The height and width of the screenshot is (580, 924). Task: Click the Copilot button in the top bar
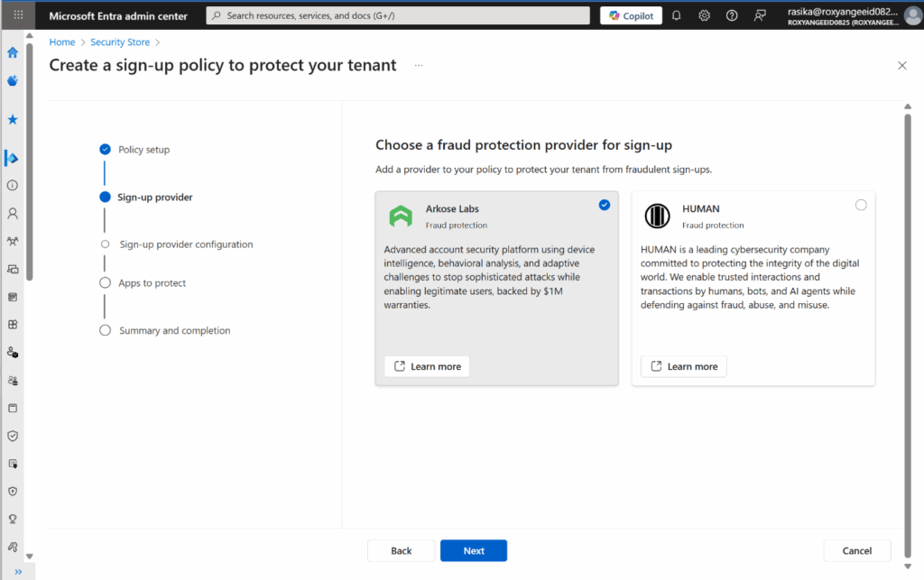(630, 14)
